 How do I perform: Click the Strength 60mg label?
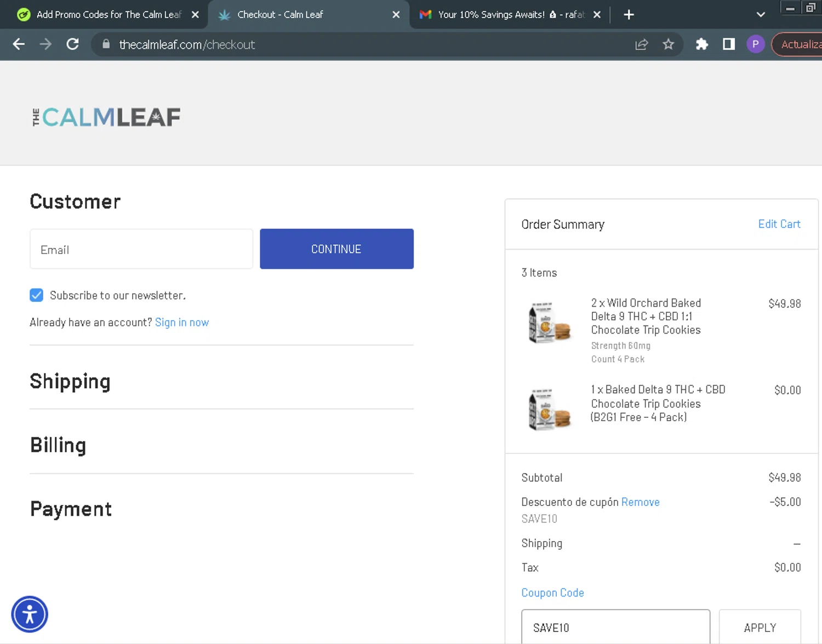(x=620, y=346)
